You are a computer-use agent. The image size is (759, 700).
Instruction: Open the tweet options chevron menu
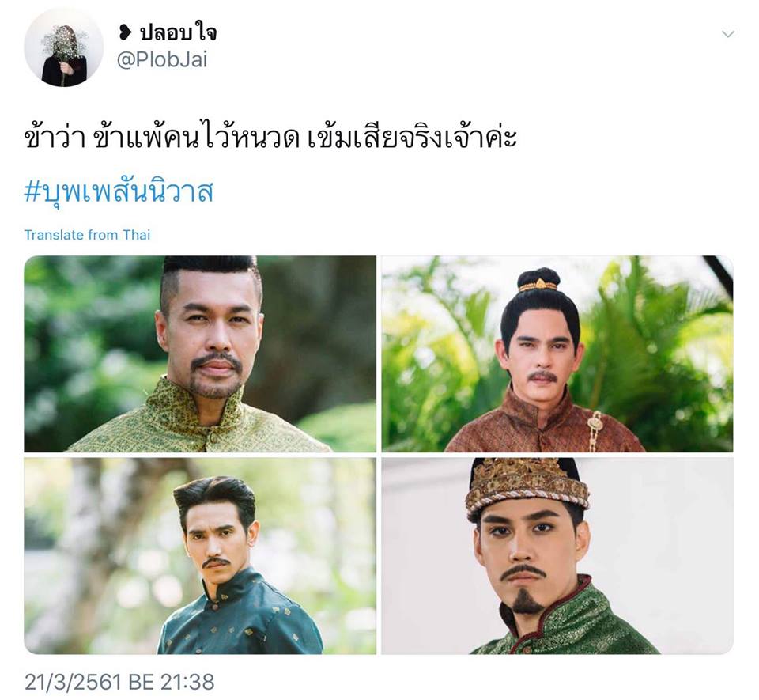(x=727, y=34)
